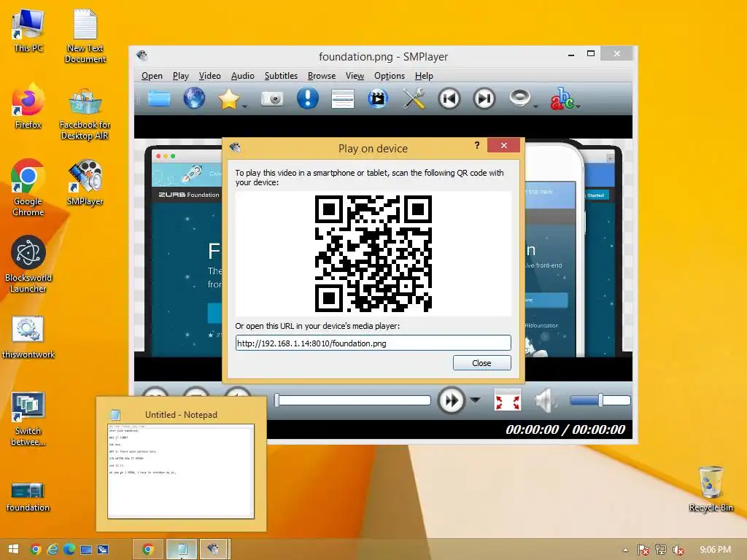Open the Open menu in SMPlayer
This screenshot has width=747, height=560.
point(152,76)
